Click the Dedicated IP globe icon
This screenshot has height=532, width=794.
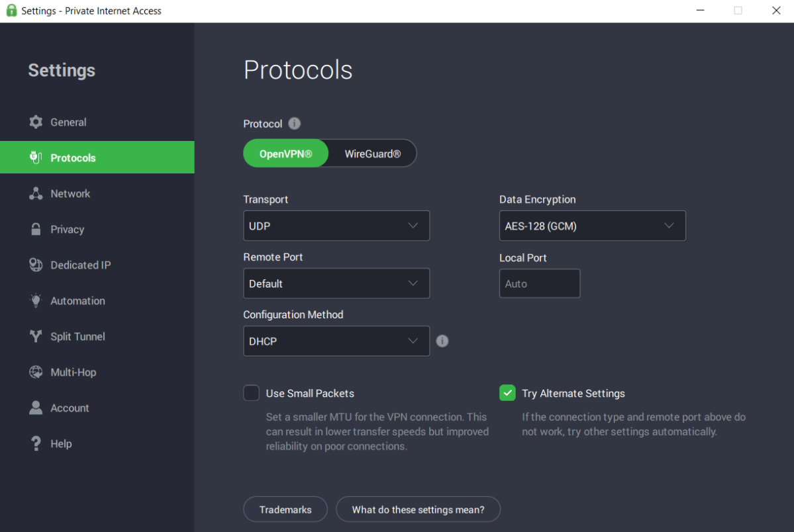(36, 265)
